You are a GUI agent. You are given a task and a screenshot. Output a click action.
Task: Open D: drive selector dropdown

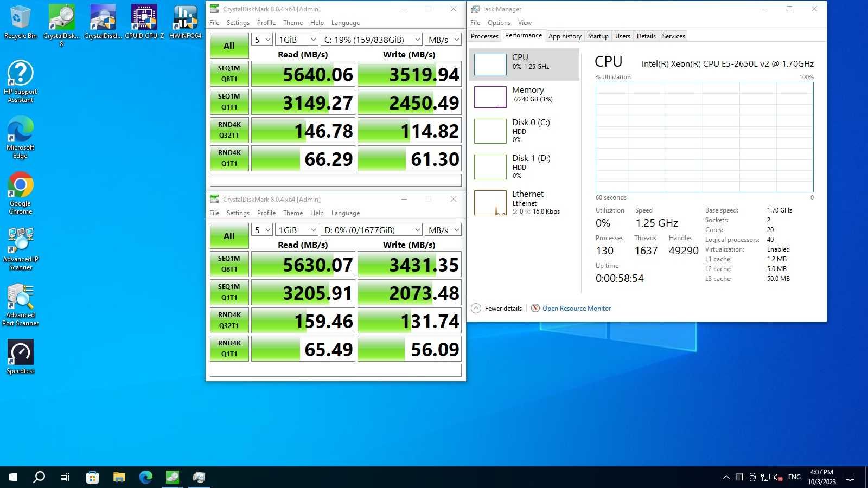tap(372, 230)
